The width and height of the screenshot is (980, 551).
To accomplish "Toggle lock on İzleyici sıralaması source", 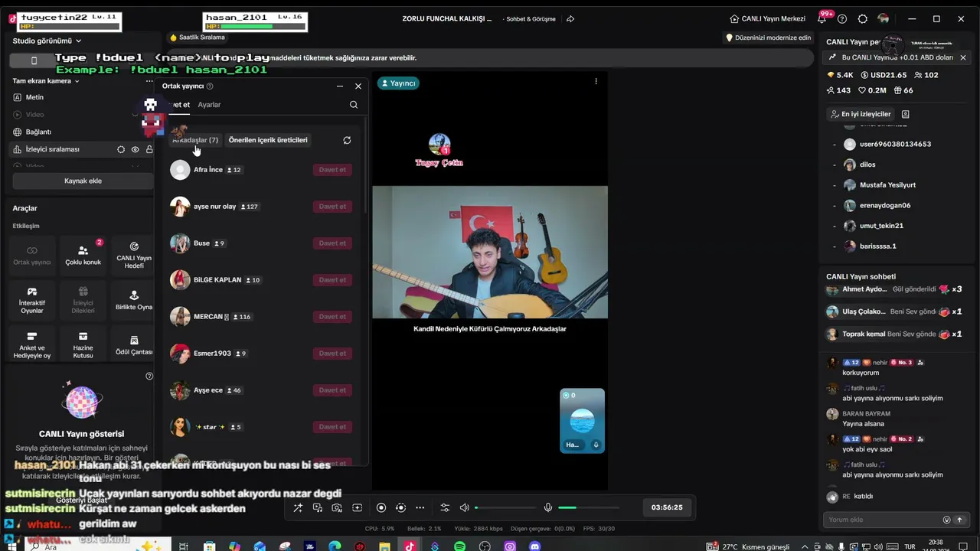I will [x=149, y=149].
